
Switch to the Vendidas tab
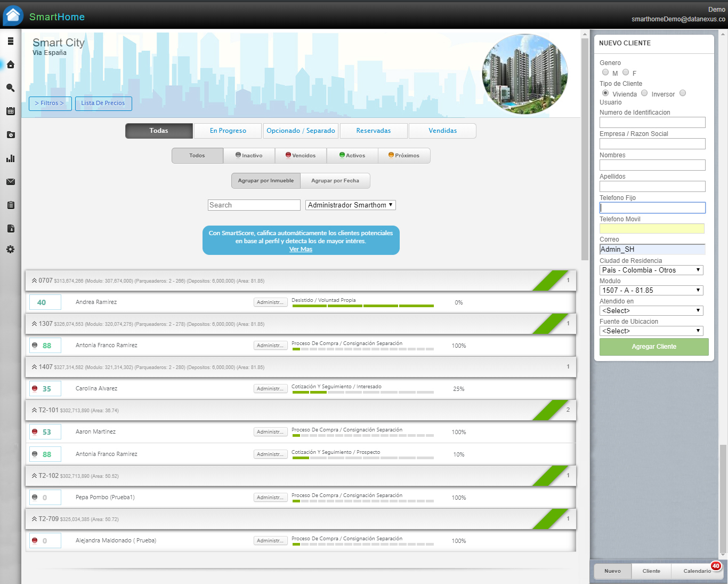[442, 131]
